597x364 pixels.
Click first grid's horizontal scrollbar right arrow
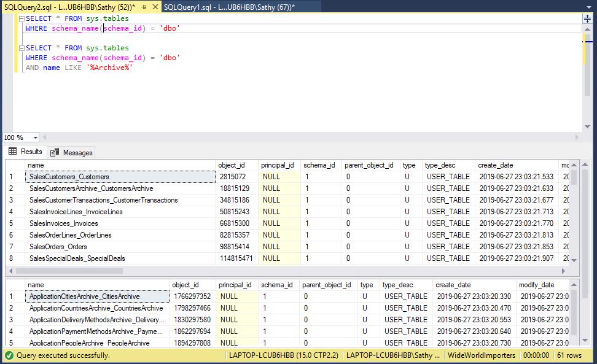(x=564, y=271)
